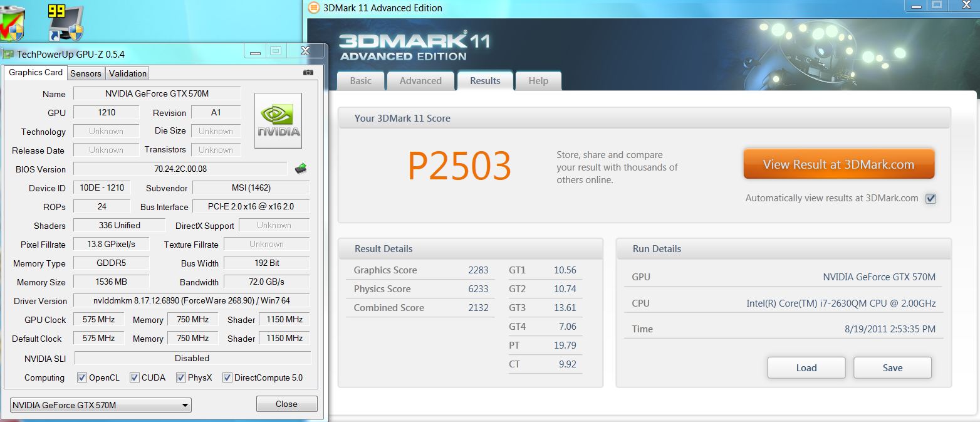Click the Texture Fillrate field showing Unknown
Image resolution: width=980 pixels, height=422 pixels.
[267, 244]
